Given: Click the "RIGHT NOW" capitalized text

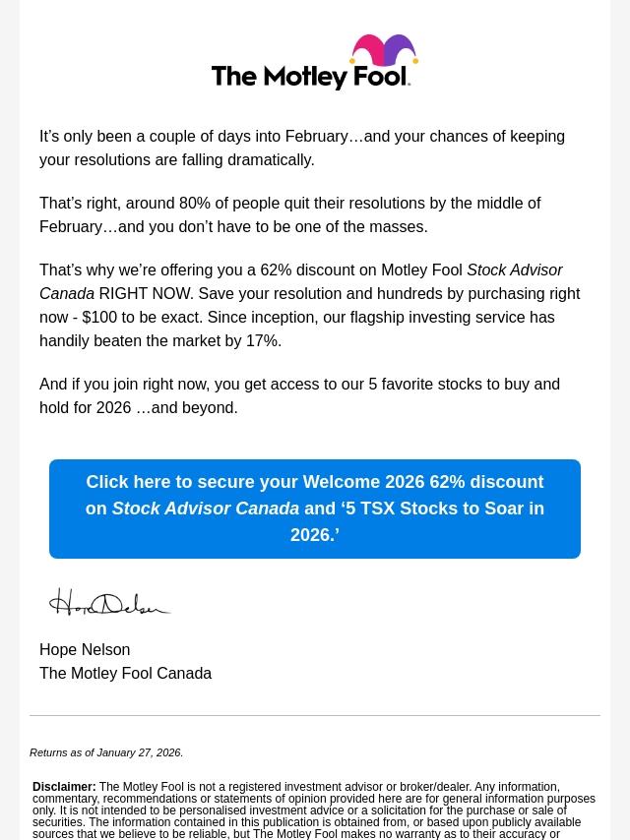Looking at the screenshot, I should pyautogui.click(x=146, y=294).
